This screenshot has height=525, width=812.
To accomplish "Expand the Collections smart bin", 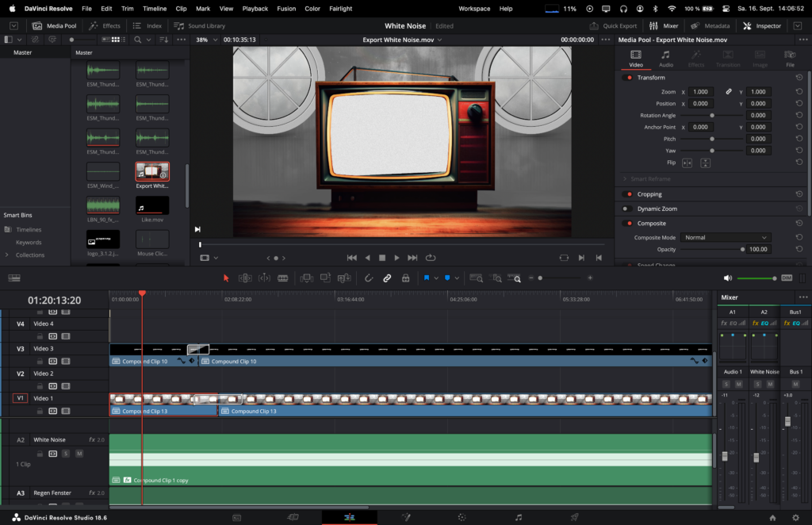I will (6, 255).
